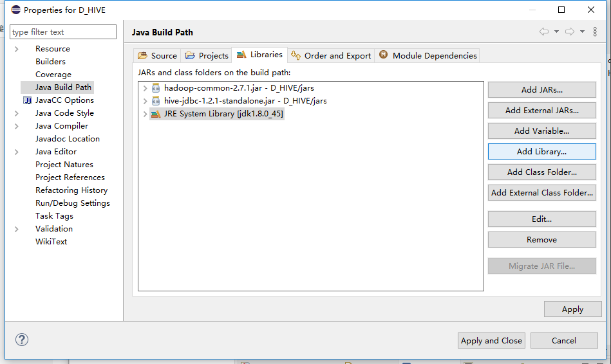The image size is (611, 364).
Task: Expand the hive-jdbc-1.2.1-standalone.jar entry
Action: pyautogui.click(x=145, y=101)
